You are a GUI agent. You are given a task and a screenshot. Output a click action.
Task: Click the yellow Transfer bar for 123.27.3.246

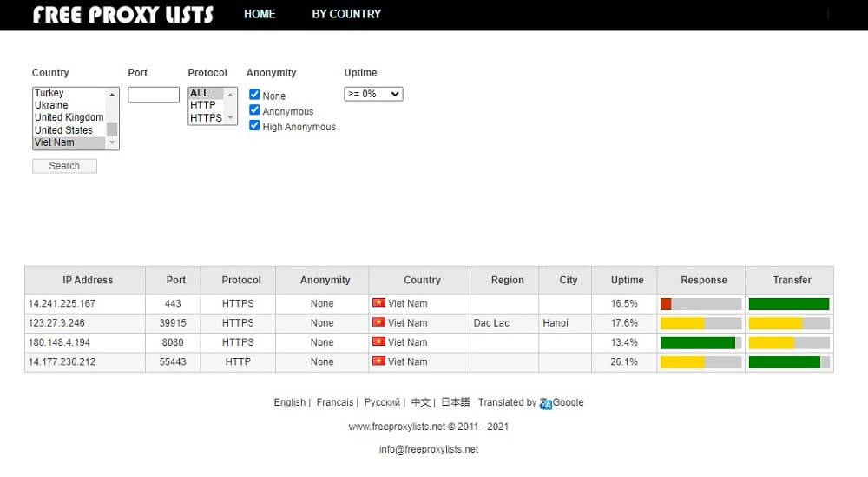(x=775, y=323)
